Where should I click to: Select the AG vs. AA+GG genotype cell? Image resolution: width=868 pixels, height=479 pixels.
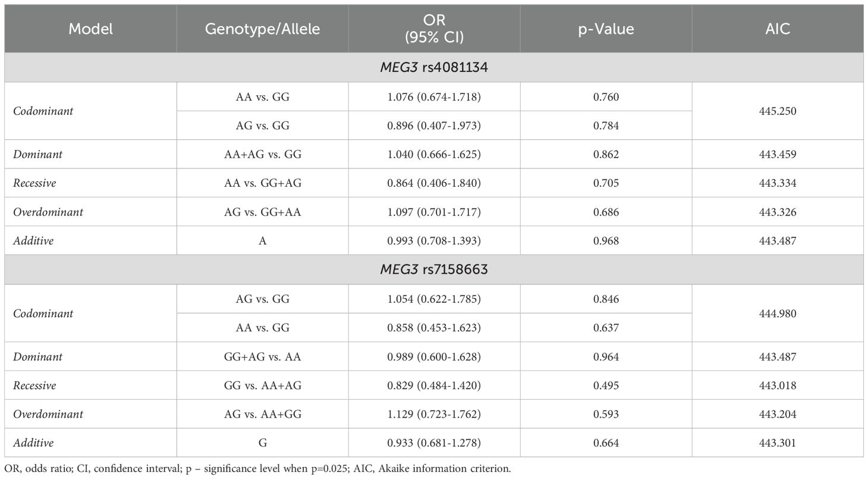coord(262,414)
